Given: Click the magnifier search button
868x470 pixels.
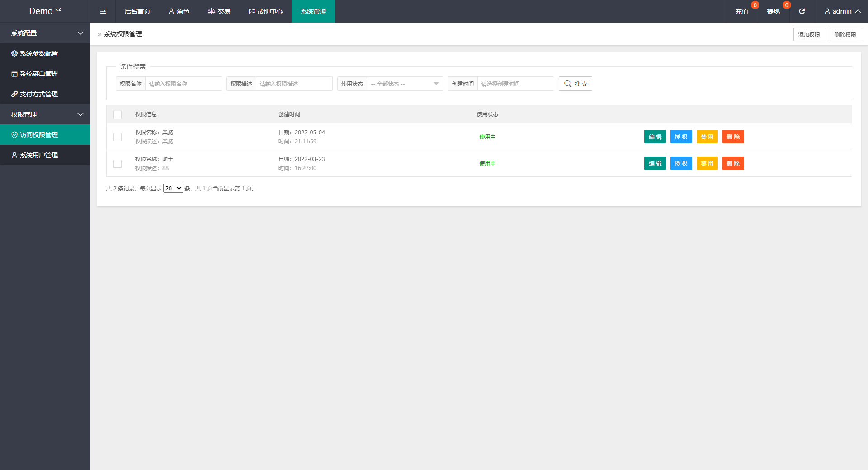Looking at the screenshot, I should coord(575,84).
